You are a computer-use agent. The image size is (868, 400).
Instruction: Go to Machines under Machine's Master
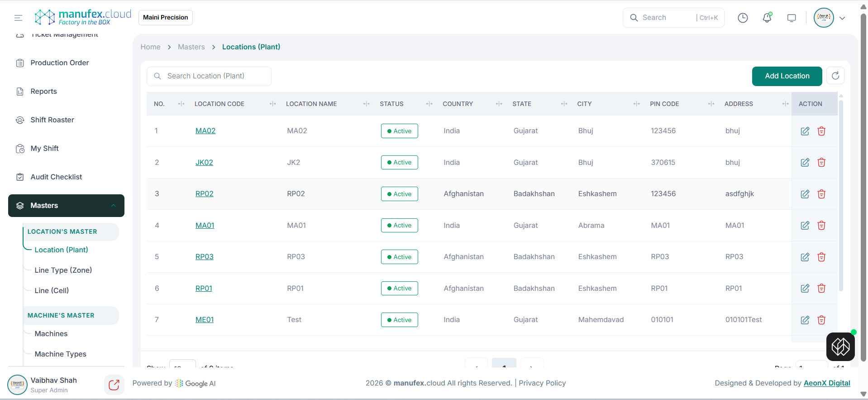pyautogui.click(x=51, y=333)
